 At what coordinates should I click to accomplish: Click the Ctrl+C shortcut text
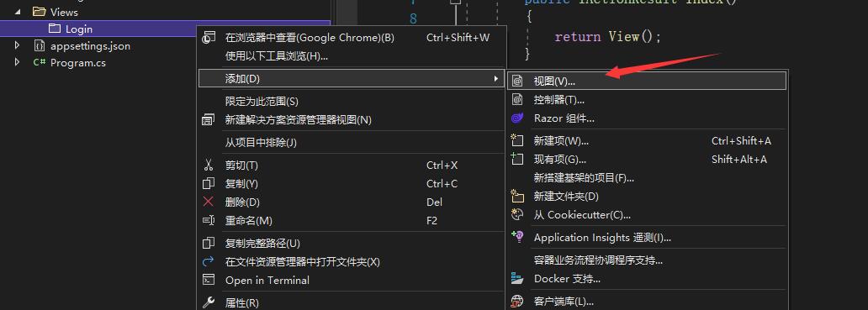[442, 183]
